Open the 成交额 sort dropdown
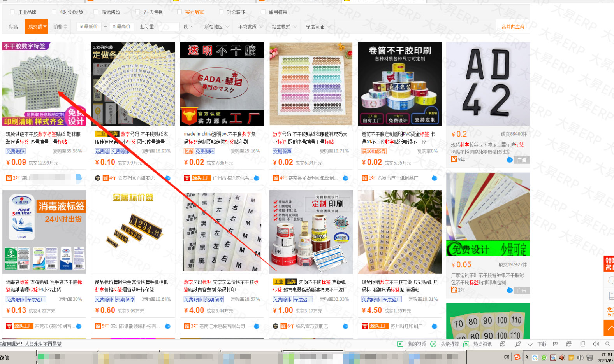This screenshot has width=614, height=364. pos(37,26)
